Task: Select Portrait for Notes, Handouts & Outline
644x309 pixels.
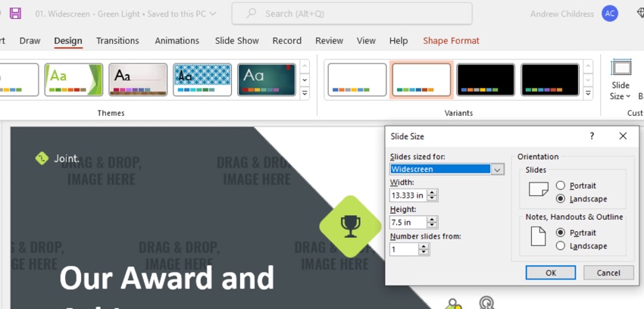Action: tap(561, 233)
